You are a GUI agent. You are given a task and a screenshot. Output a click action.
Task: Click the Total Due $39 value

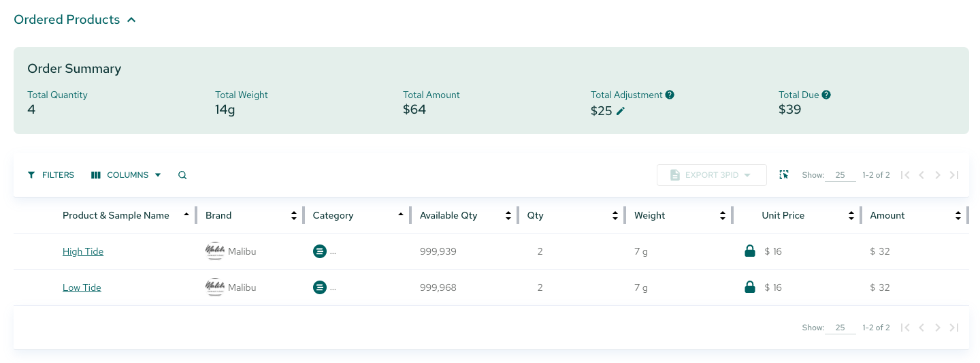click(x=790, y=110)
